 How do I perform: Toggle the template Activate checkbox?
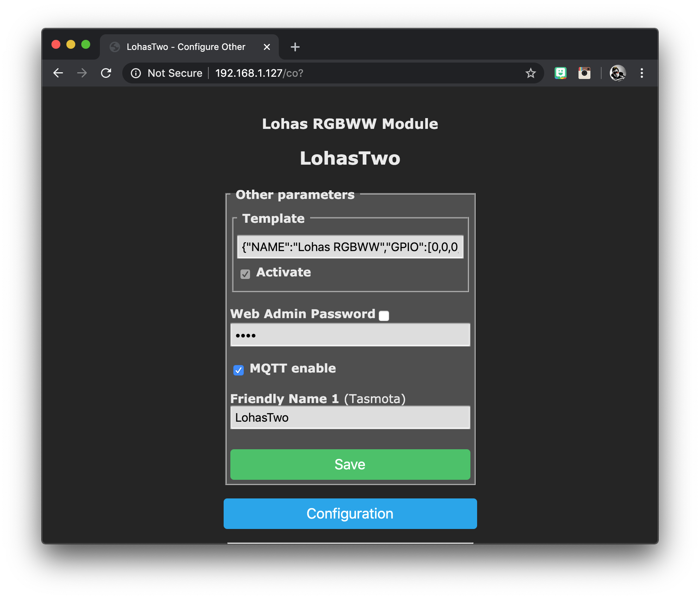[x=245, y=274]
